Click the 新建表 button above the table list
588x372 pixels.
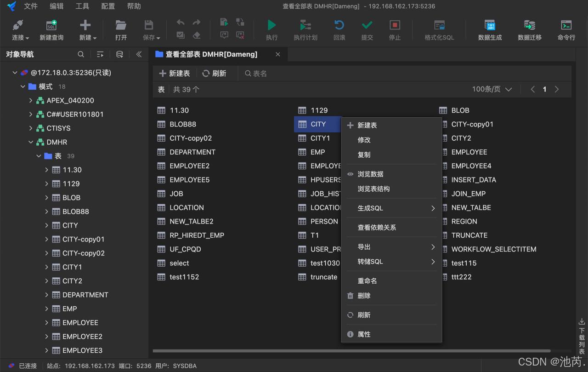pyautogui.click(x=175, y=73)
